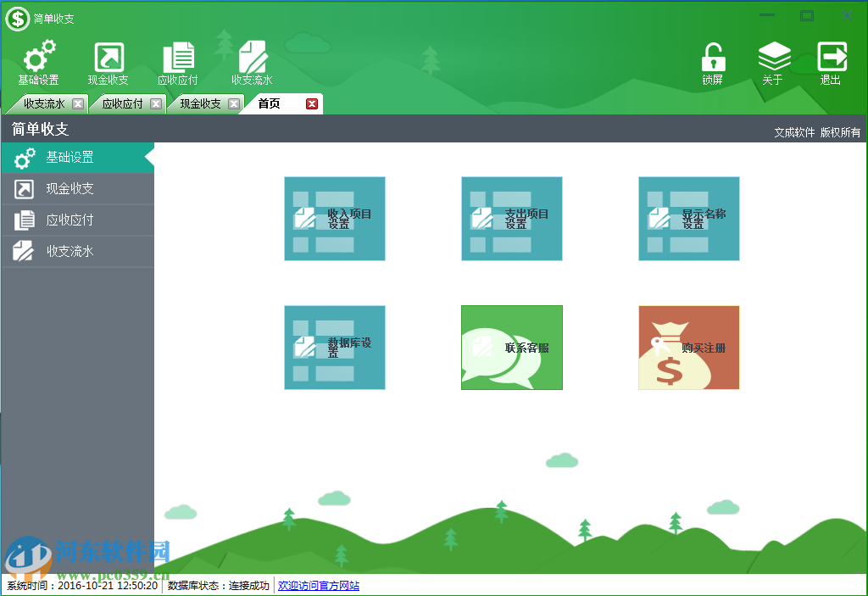Open the 显示名称设置 tile
This screenshot has width=868, height=596.
[689, 219]
